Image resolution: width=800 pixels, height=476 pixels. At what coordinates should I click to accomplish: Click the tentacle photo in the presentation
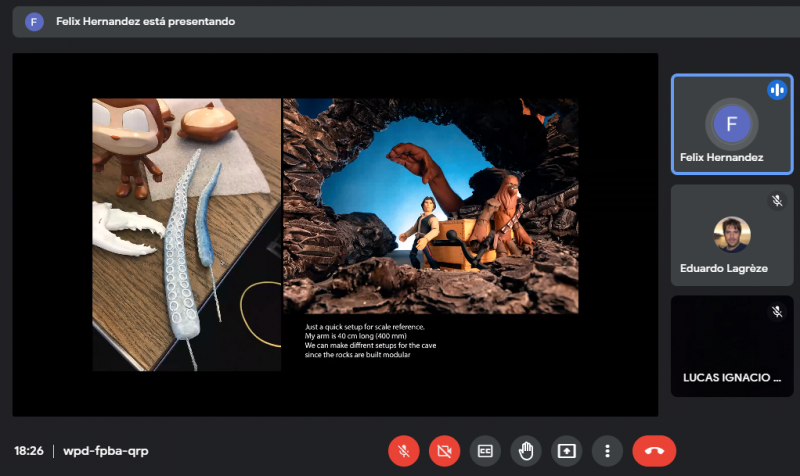point(187,235)
